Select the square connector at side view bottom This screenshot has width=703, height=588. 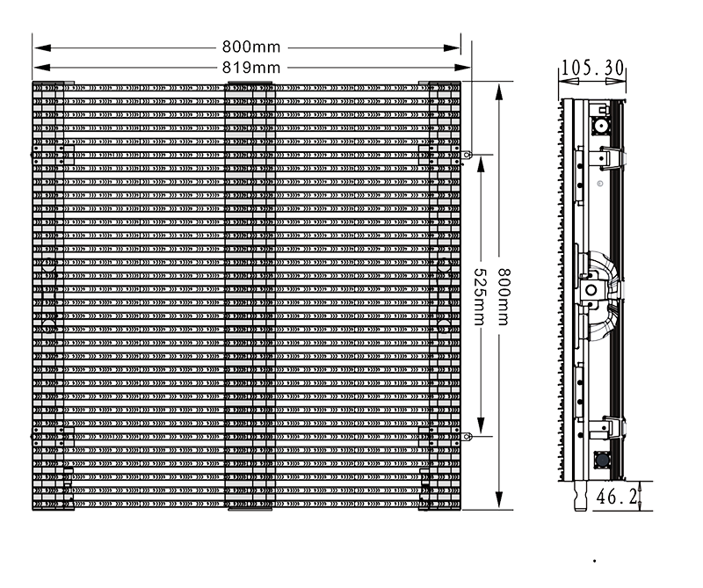pyautogui.click(x=603, y=460)
